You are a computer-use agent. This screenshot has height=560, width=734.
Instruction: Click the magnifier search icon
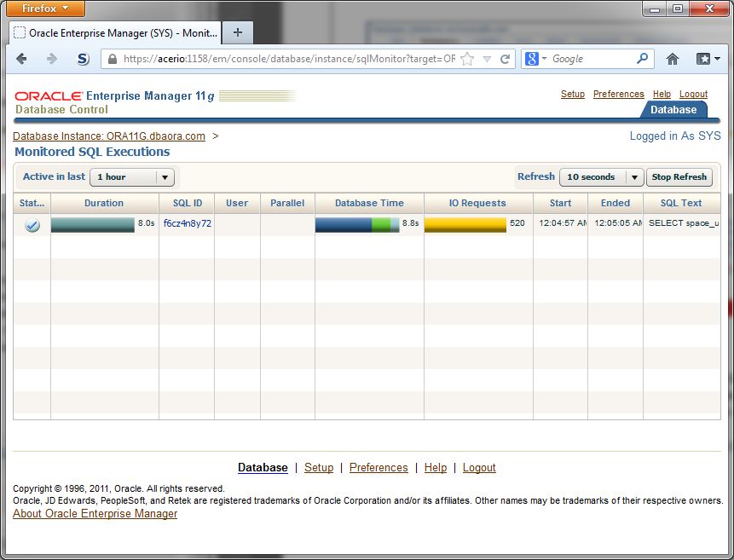(642, 59)
